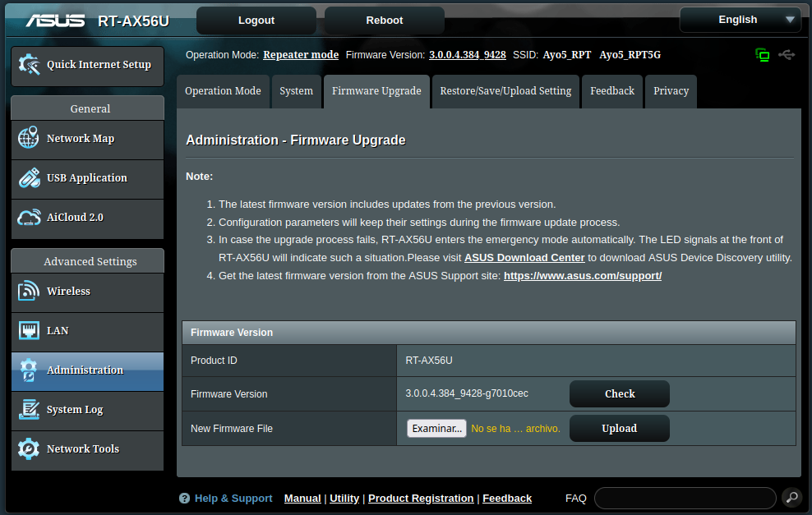
Task: Open the Product Registration link
Action: pyautogui.click(x=421, y=499)
